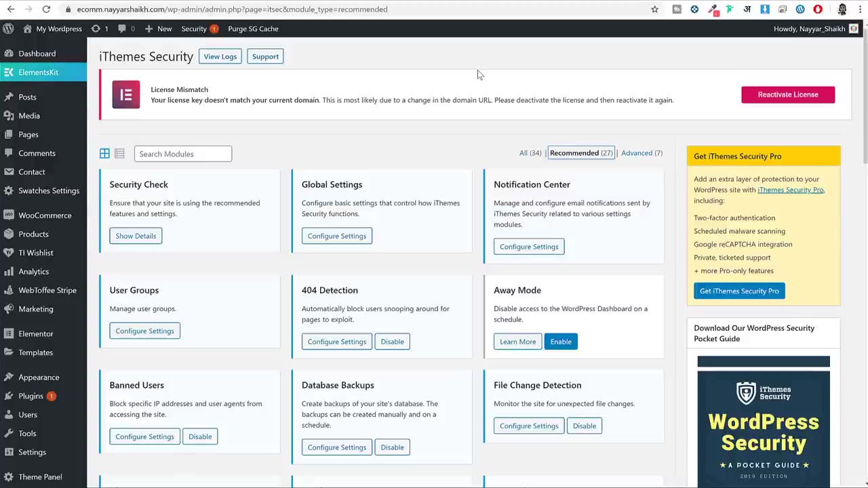The width and height of the screenshot is (868, 488).
Task: Disable the File Change Detection module
Action: tap(585, 426)
